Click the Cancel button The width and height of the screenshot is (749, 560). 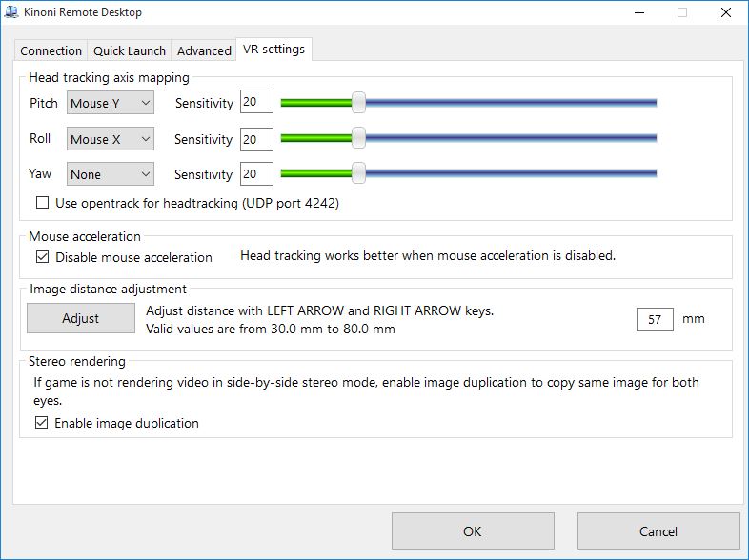click(658, 531)
